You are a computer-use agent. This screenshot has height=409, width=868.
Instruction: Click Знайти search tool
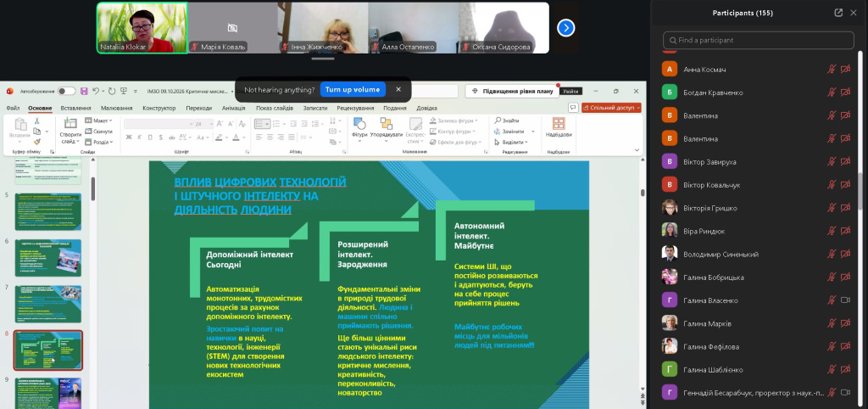(x=507, y=120)
